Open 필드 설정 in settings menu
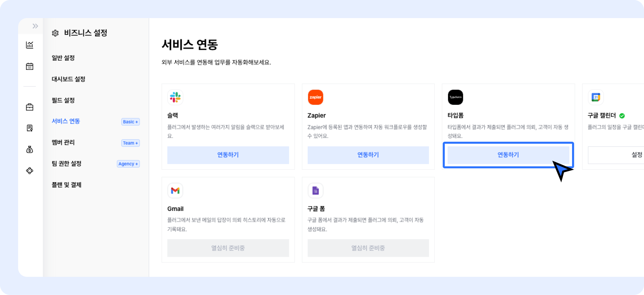This screenshot has height=295, width=644. [63, 100]
